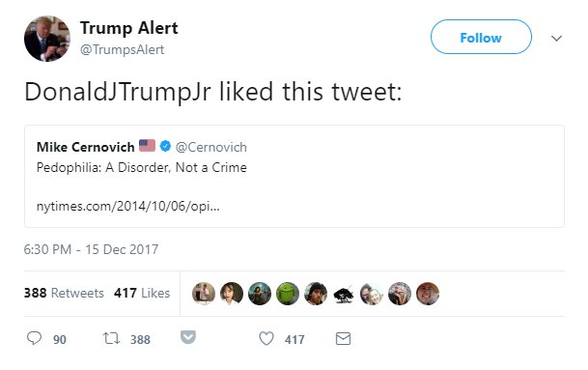Click the American flag emoji icon
Image resolution: width=588 pixels, height=370 pixels.
(x=147, y=146)
